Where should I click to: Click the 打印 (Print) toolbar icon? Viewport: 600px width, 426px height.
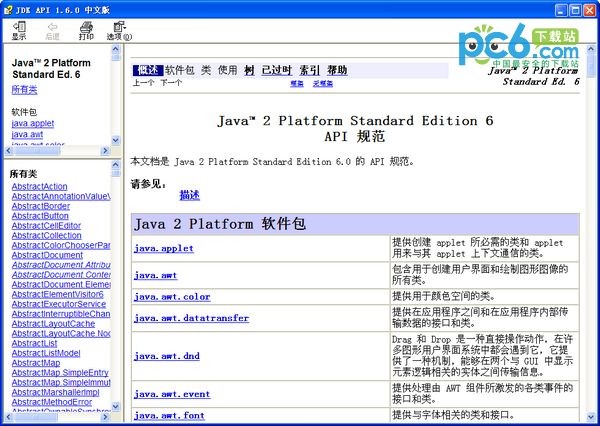tap(86, 29)
